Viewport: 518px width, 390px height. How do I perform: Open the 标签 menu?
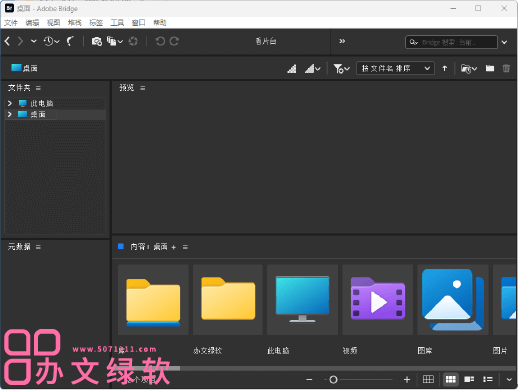click(x=96, y=23)
